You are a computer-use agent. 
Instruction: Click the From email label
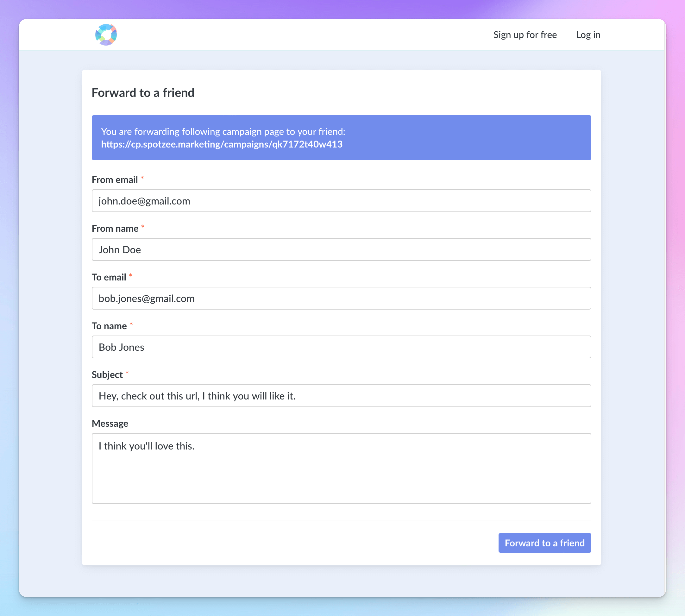coord(115,180)
